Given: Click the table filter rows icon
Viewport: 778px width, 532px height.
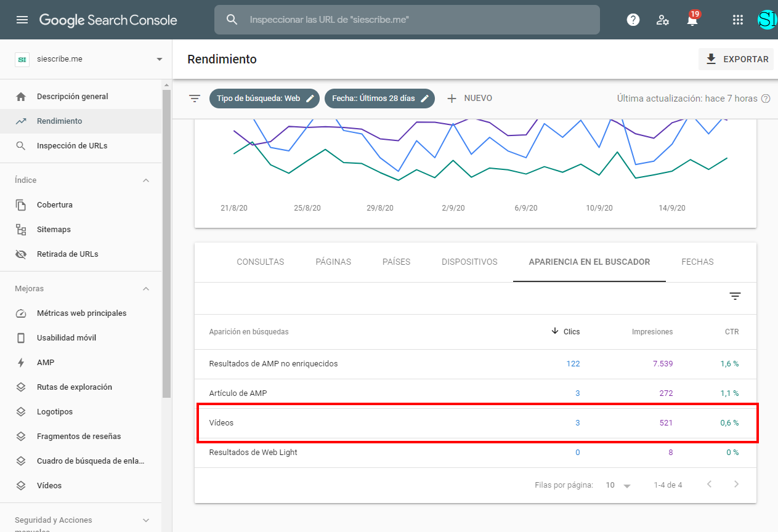Looking at the screenshot, I should [735, 296].
